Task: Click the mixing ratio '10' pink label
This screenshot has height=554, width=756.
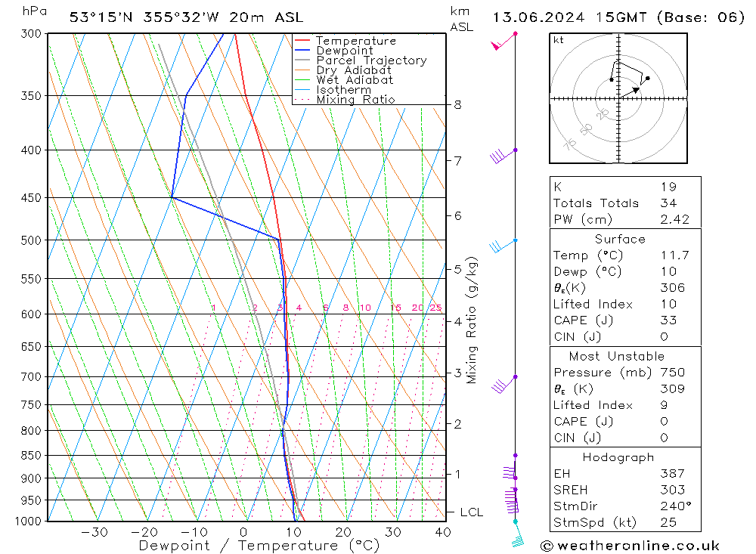Action: coord(365,308)
